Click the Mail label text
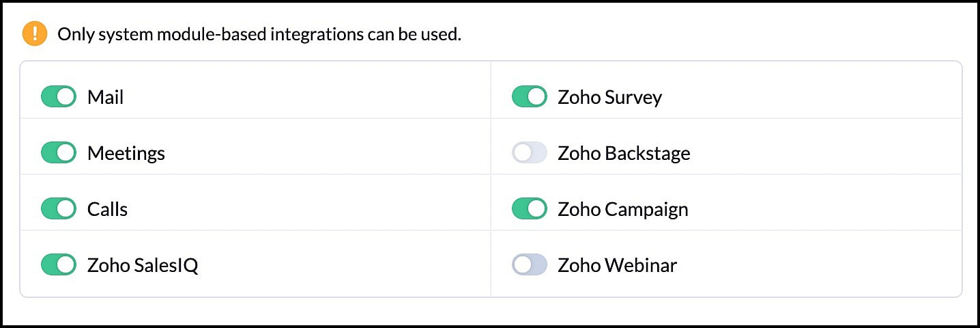 (106, 98)
